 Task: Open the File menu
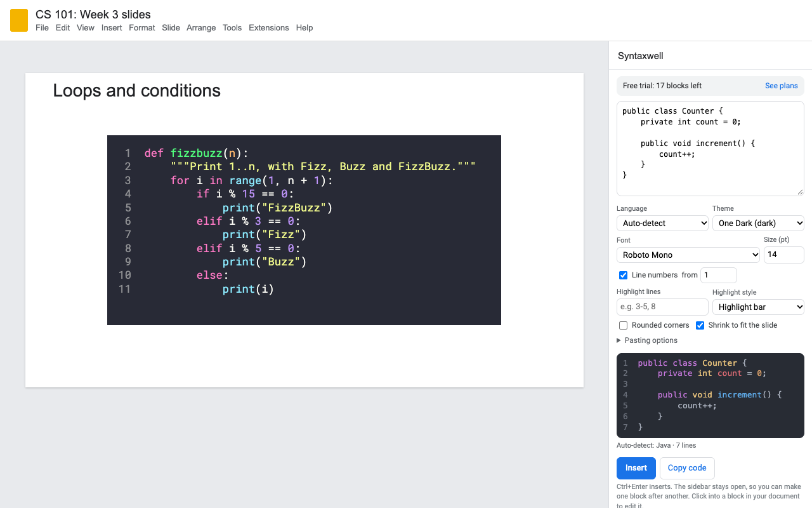pyautogui.click(x=42, y=28)
